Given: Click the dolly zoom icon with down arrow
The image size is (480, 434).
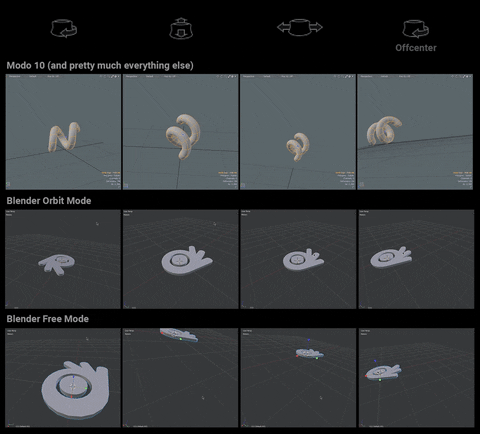Looking at the screenshot, I should pyautogui.click(x=181, y=28).
